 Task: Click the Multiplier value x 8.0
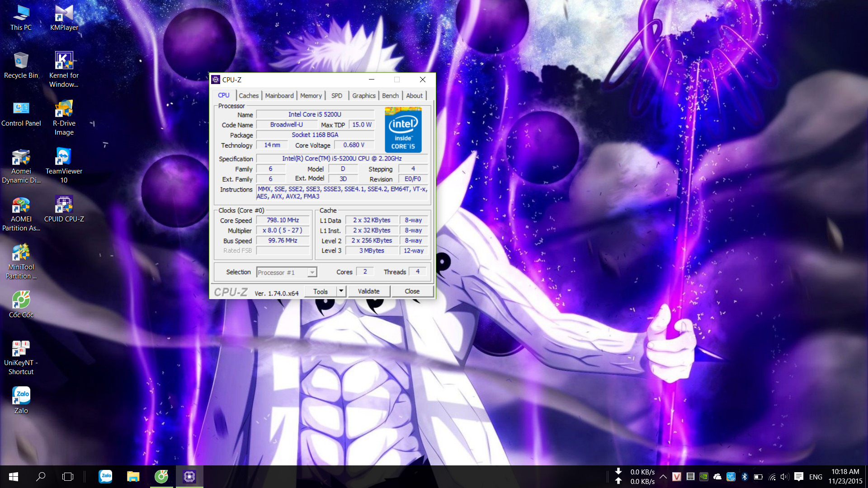tap(283, 230)
